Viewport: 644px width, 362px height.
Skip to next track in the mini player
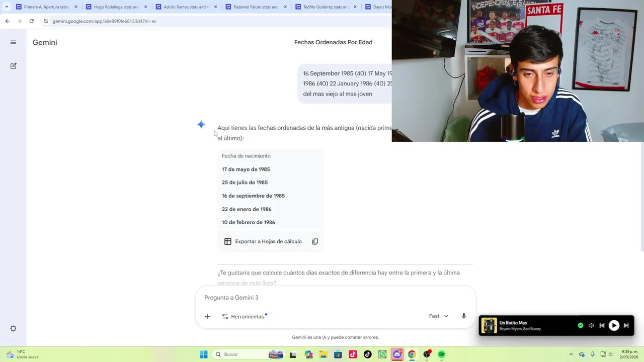pyautogui.click(x=626, y=325)
